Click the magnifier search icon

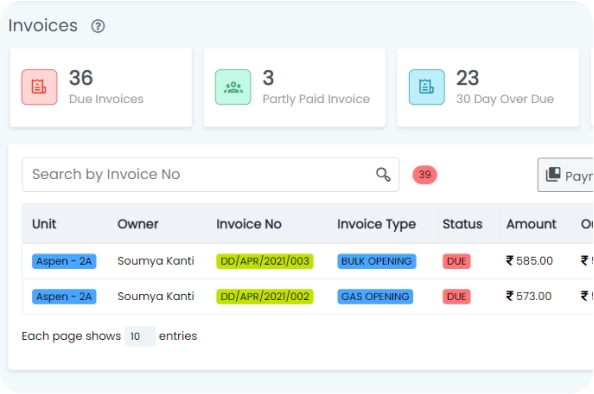(383, 175)
